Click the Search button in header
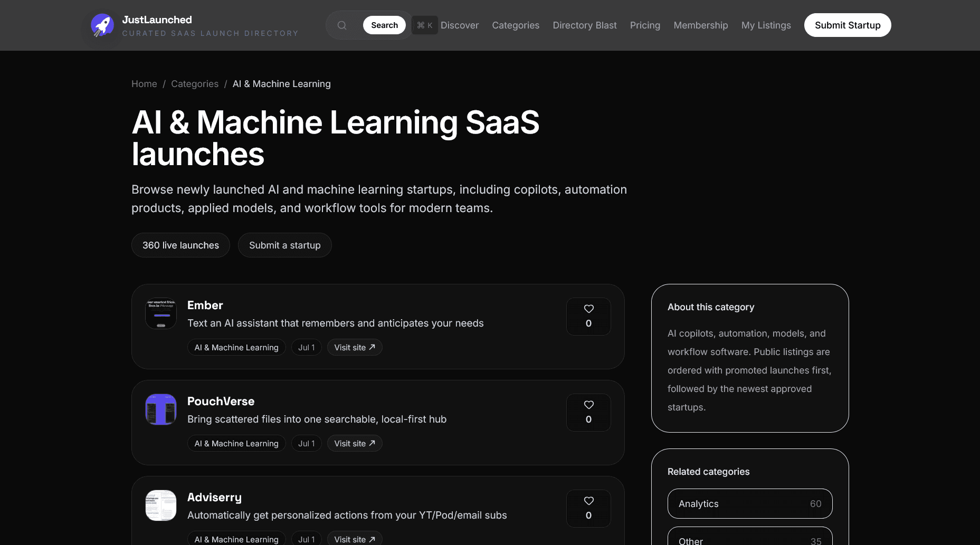 click(x=384, y=25)
